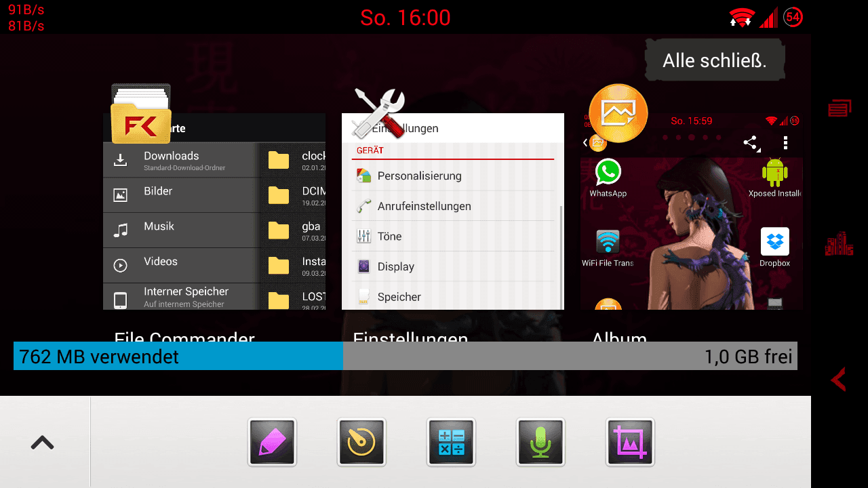This screenshot has width=868, height=488.
Task: Open Töne in Einstellungen preview
Action: click(453, 236)
